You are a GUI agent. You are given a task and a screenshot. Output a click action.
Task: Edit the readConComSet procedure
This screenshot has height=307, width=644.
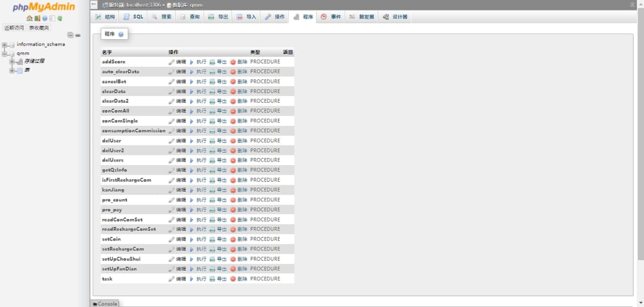177,220
